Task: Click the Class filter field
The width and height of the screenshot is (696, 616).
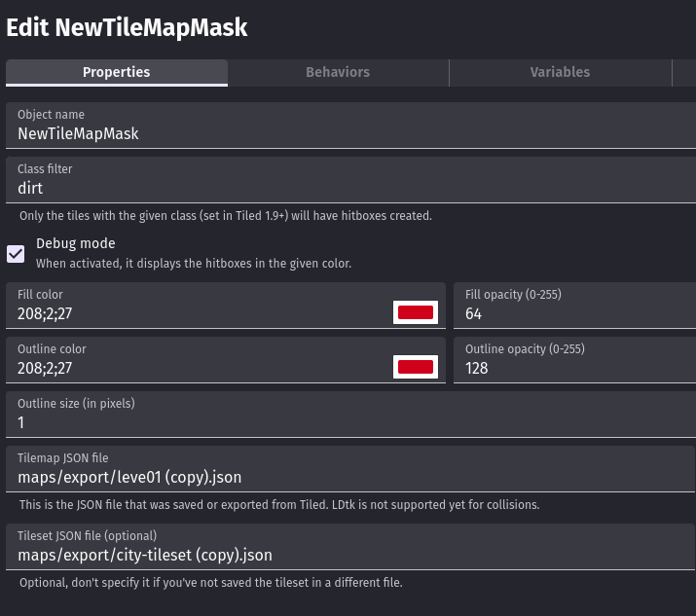Action: tap(350, 180)
